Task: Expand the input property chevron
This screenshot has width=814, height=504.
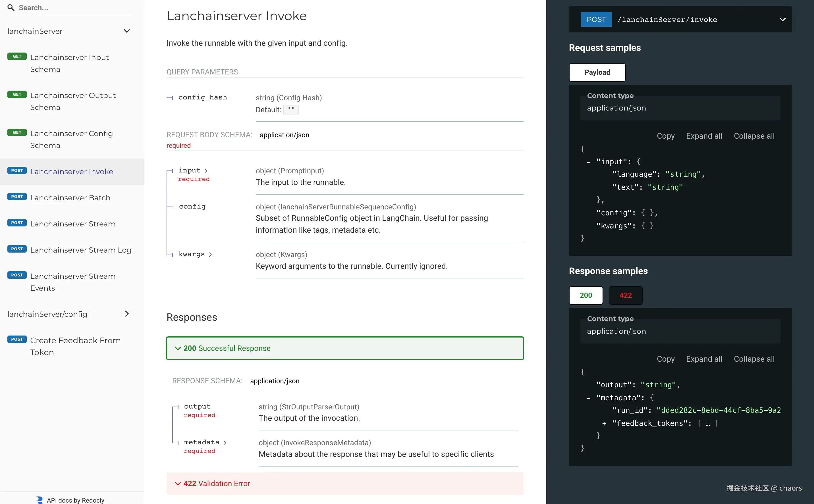Action: (x=206, y=170)
